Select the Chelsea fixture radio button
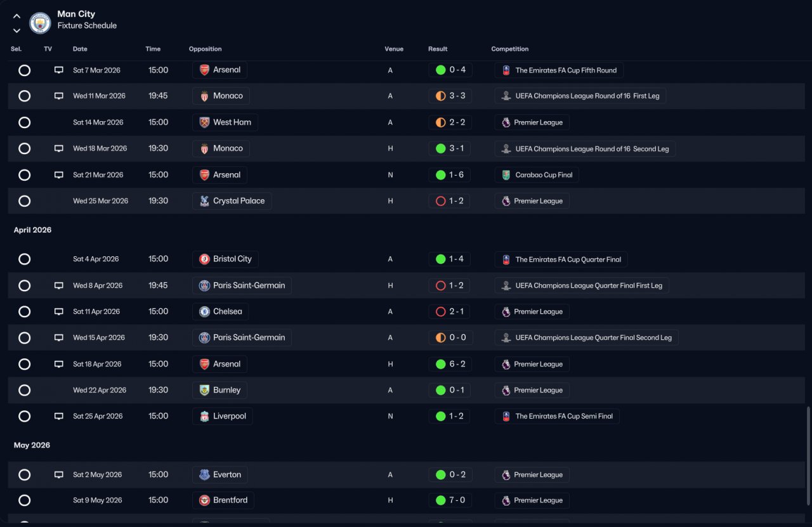This screenshot has height=527, width=812. (24, 312)
